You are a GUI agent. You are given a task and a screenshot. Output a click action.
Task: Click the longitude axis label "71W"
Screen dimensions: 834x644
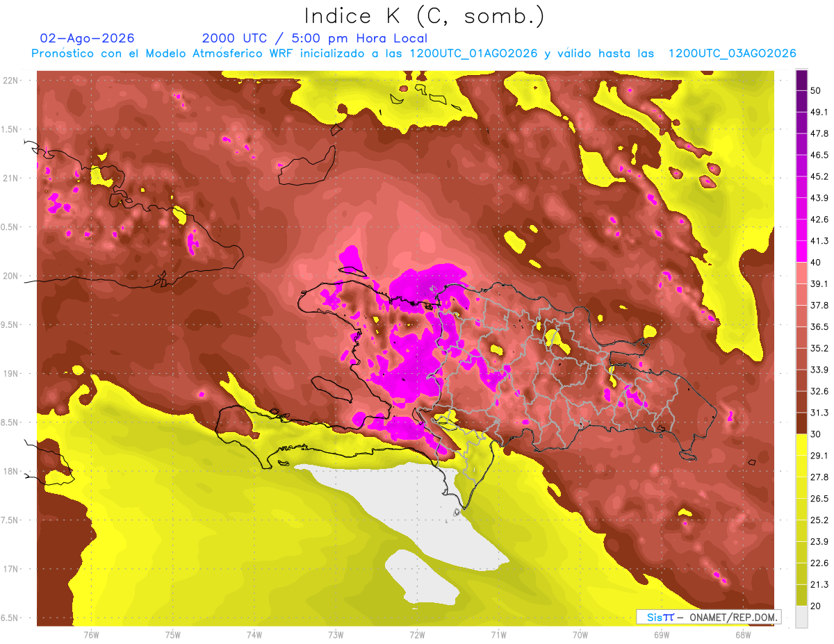(x=498, y=635)
